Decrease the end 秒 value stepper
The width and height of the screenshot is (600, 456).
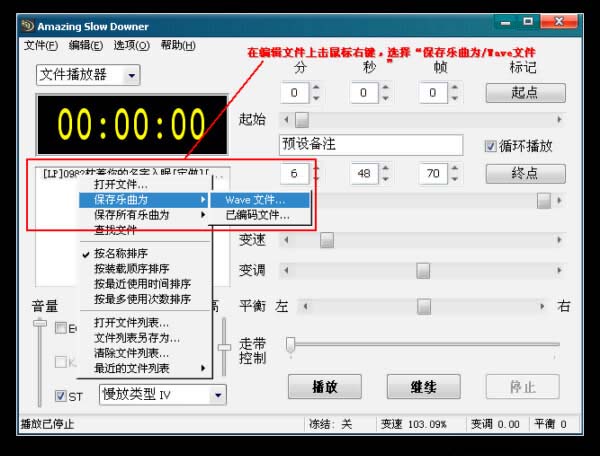(x=385, y=179)
